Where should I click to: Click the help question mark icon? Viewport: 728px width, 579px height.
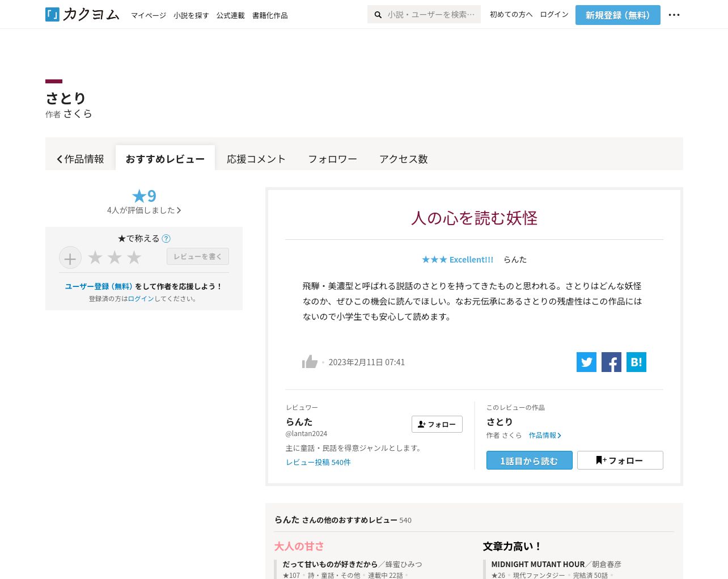point(166,239)
